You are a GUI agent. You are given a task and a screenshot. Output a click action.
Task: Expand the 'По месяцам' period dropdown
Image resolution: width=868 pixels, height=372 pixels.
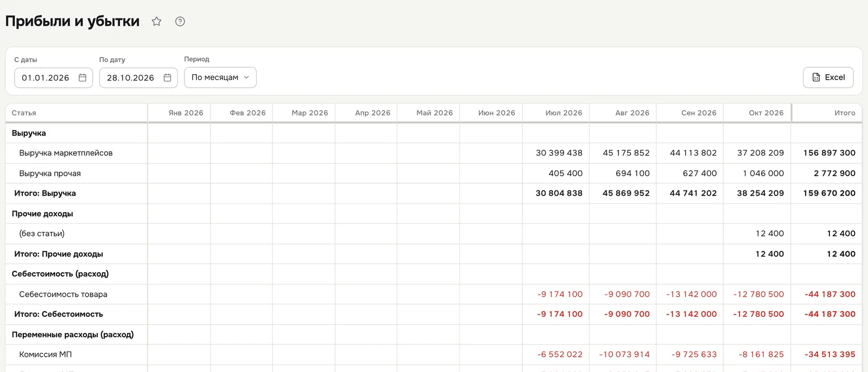220,78
